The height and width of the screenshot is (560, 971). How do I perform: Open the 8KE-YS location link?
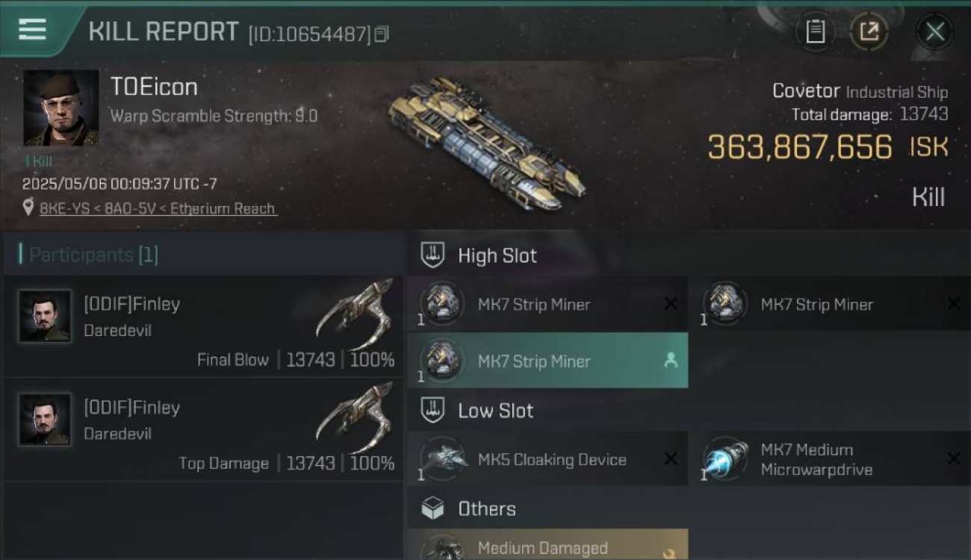(x=158, y=208)
